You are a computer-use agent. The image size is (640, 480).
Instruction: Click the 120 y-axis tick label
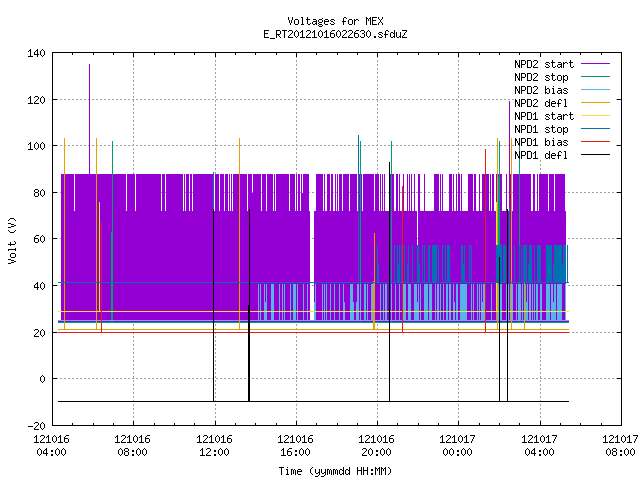36,100
